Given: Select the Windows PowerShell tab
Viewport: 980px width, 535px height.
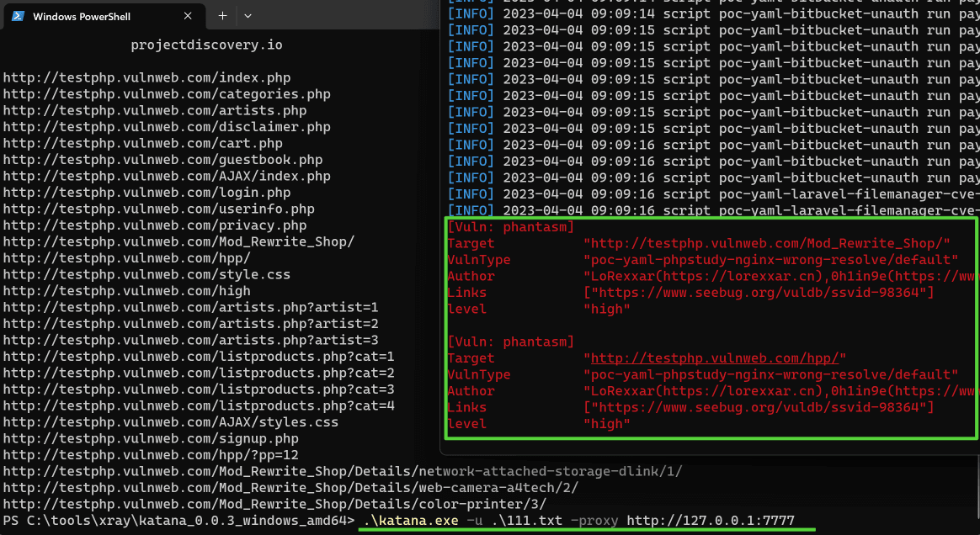Looking at the screenshot, I should (104, 16).
